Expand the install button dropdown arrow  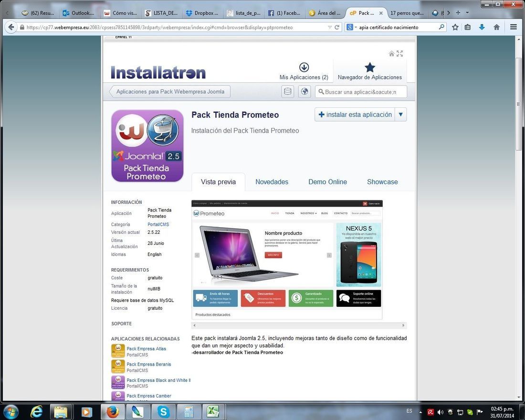pyautogui.click(x=401, y=115)
